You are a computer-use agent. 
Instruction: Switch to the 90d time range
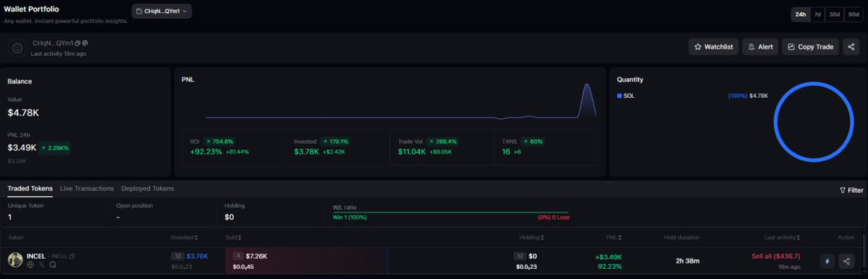tap(853, 15)
